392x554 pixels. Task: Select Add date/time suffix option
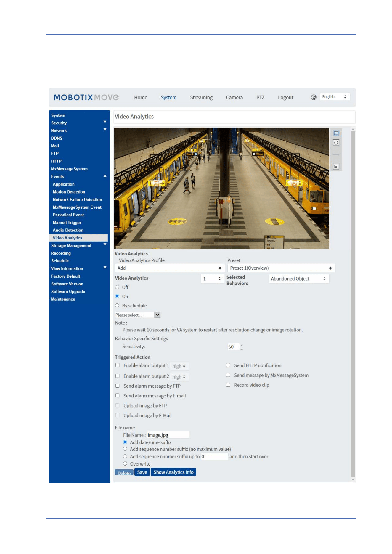click(x=125, y=442)
